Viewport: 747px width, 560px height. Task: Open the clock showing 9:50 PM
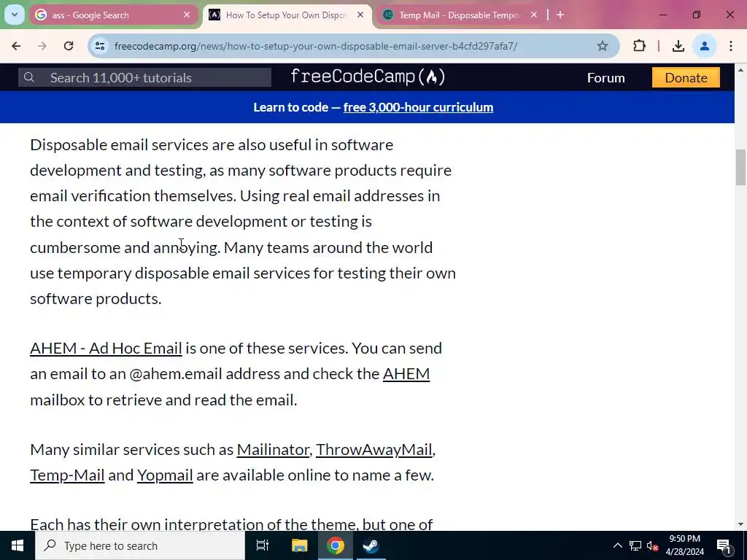click(684, 545)
